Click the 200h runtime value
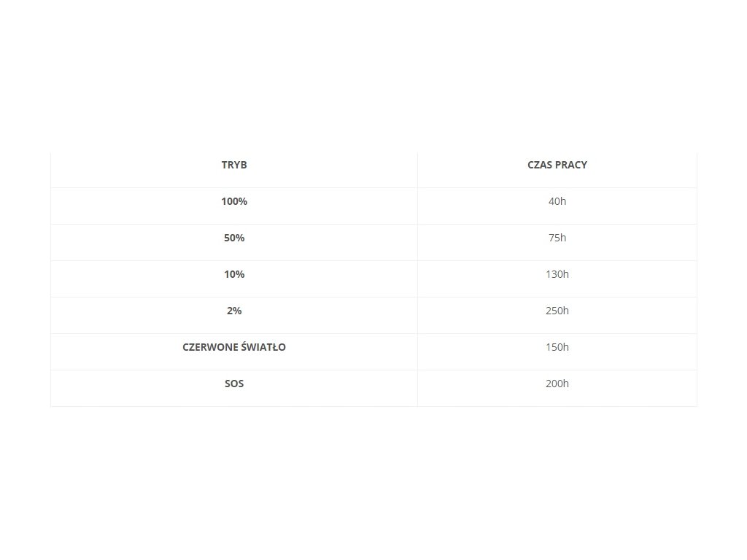This screenshot has width=747, height=560. tap(557, 384)
